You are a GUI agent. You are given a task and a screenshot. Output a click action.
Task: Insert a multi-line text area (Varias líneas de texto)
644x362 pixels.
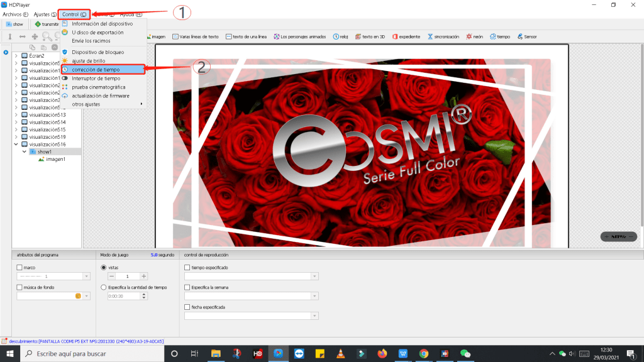[x=195, y=36]
